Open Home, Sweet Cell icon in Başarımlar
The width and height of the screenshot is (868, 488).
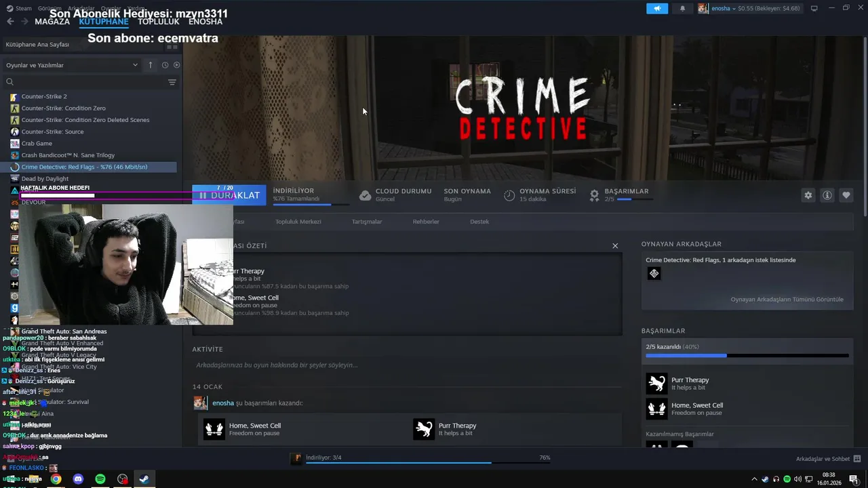tap(656, 409)
